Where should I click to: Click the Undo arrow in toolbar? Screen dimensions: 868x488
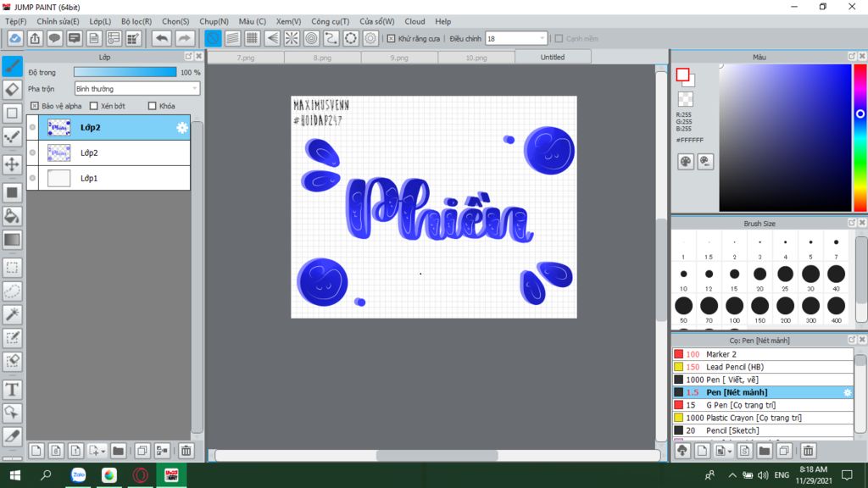point(162,38)
